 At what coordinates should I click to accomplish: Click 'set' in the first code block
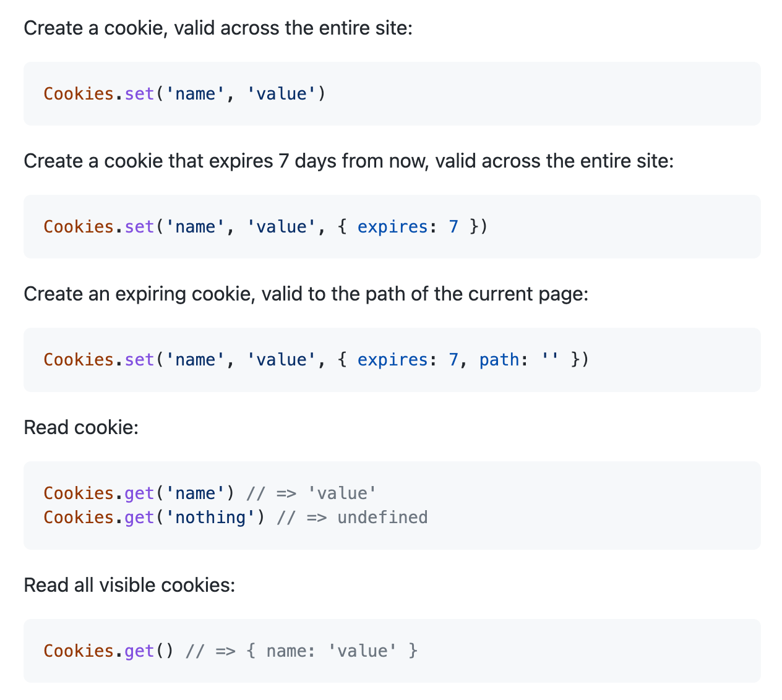[x=139, y=94]
